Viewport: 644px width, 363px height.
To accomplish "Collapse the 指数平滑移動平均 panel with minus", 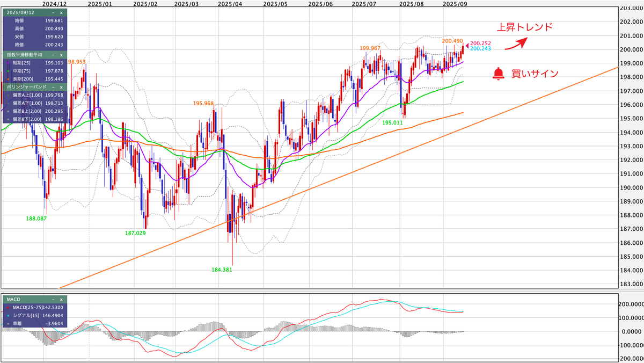I will point(53,54).
